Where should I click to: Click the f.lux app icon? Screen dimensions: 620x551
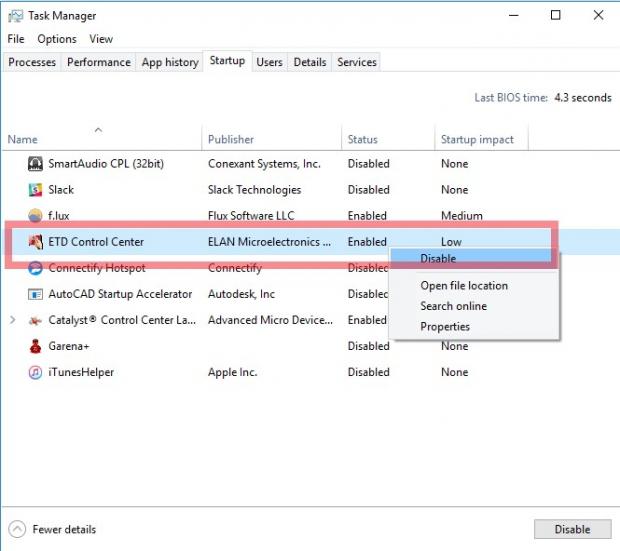pos(35,216)
